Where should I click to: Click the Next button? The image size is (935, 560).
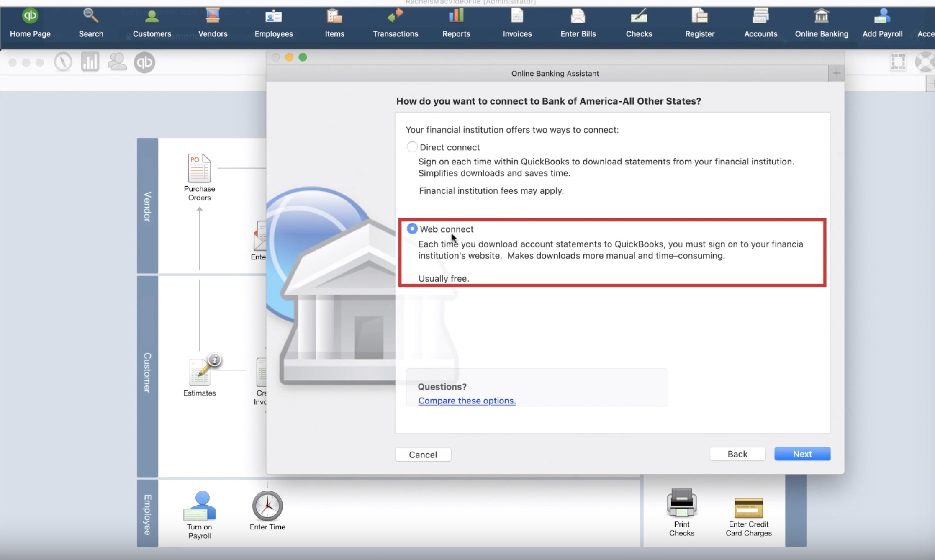tap(802, 454)
